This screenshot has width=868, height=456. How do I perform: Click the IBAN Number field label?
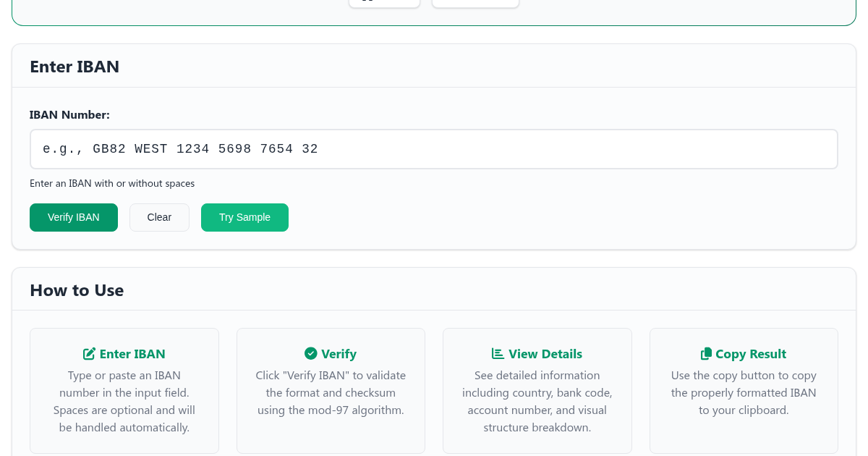click(69, 114)
